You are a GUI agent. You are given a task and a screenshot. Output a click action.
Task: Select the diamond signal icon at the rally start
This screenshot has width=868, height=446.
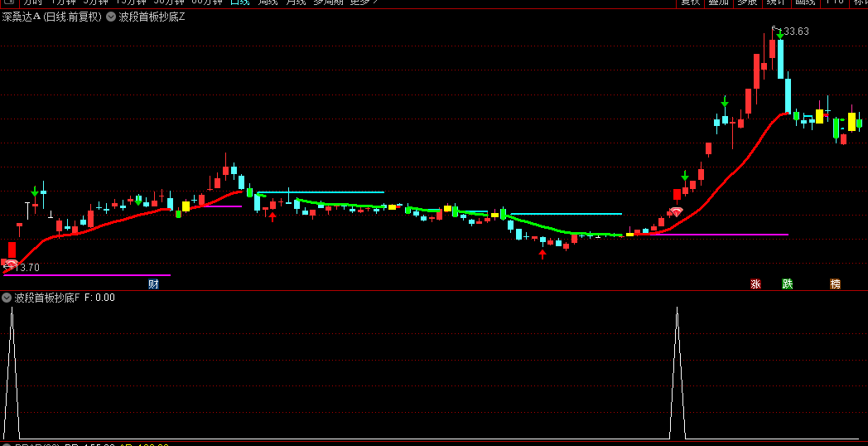tap(676, 211)
